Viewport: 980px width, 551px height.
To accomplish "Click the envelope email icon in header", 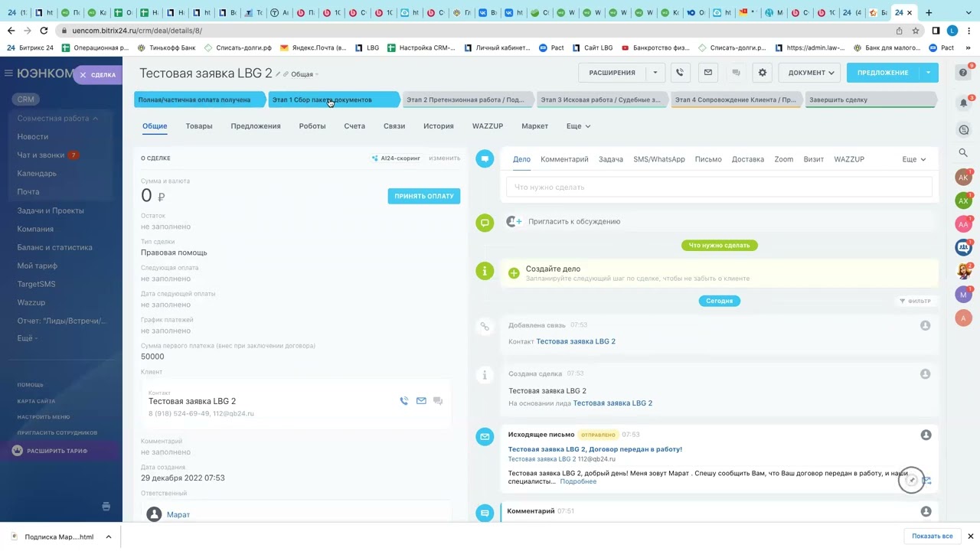I will click(707, 73).
